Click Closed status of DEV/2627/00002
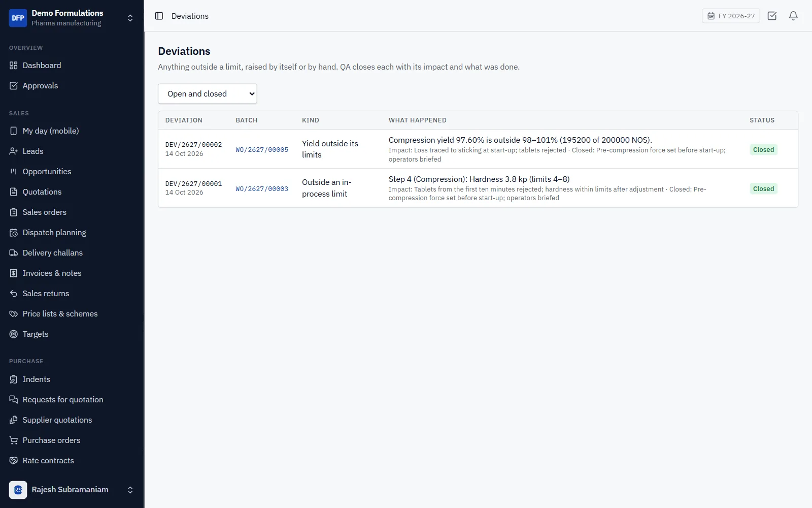The image size is (812, 508). click(x=763, y=150)
